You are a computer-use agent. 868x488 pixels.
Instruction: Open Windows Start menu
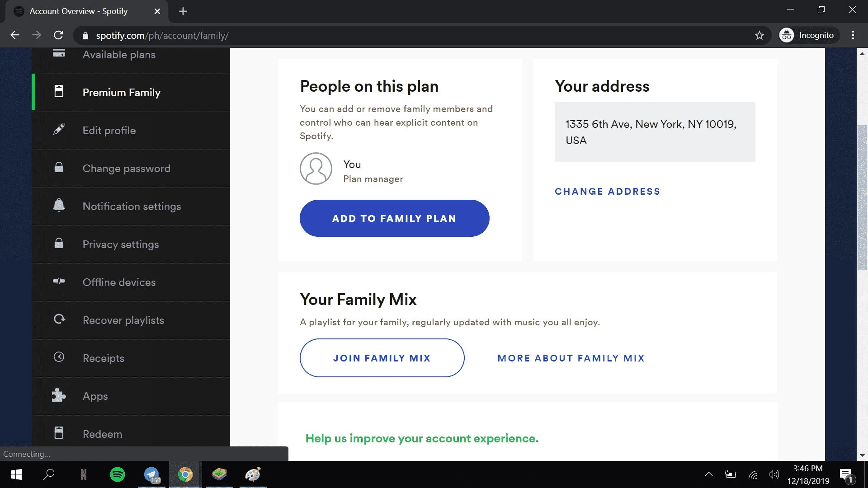point(16,474)
